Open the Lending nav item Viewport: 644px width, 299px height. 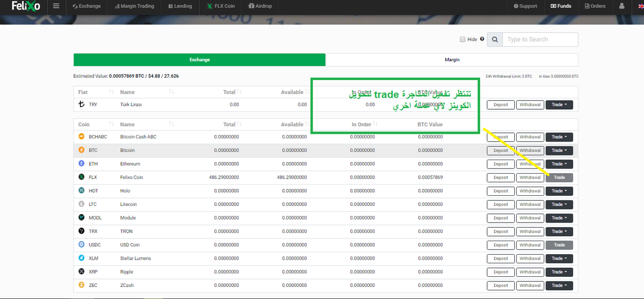(180, 7)
